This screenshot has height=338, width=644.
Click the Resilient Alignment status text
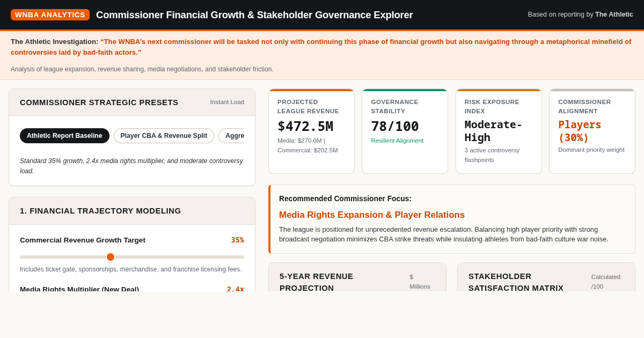[x=397, y=141]
